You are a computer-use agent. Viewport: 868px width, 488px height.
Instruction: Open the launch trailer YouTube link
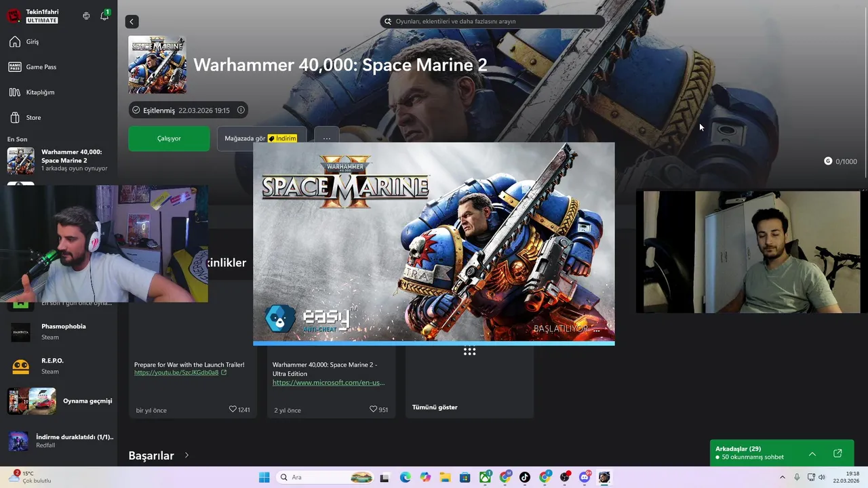[176, 372]
